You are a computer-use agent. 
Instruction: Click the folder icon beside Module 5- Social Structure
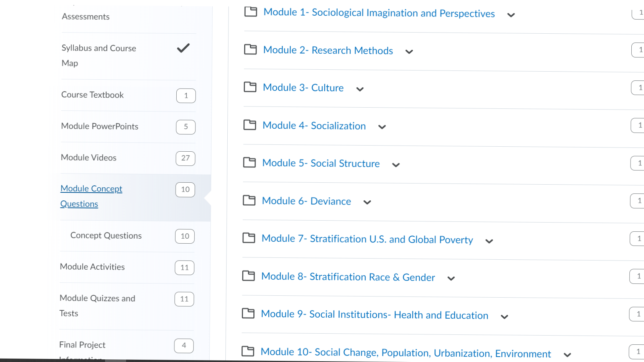(x=250, y=162)
